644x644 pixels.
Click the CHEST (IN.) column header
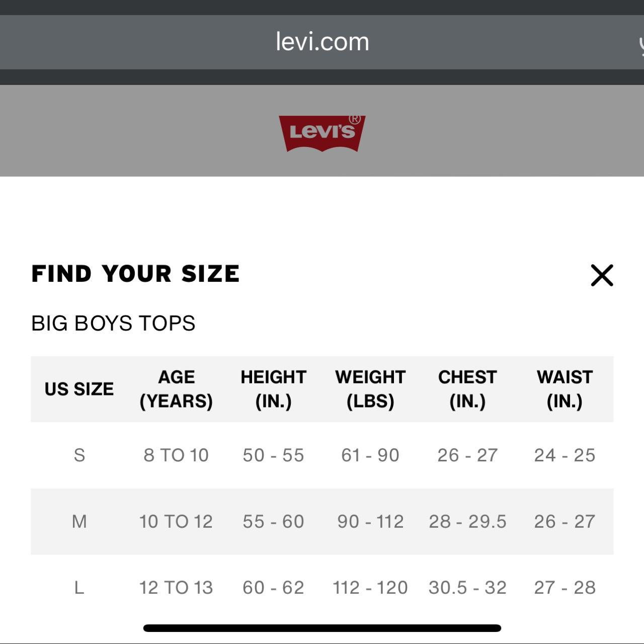467,389
